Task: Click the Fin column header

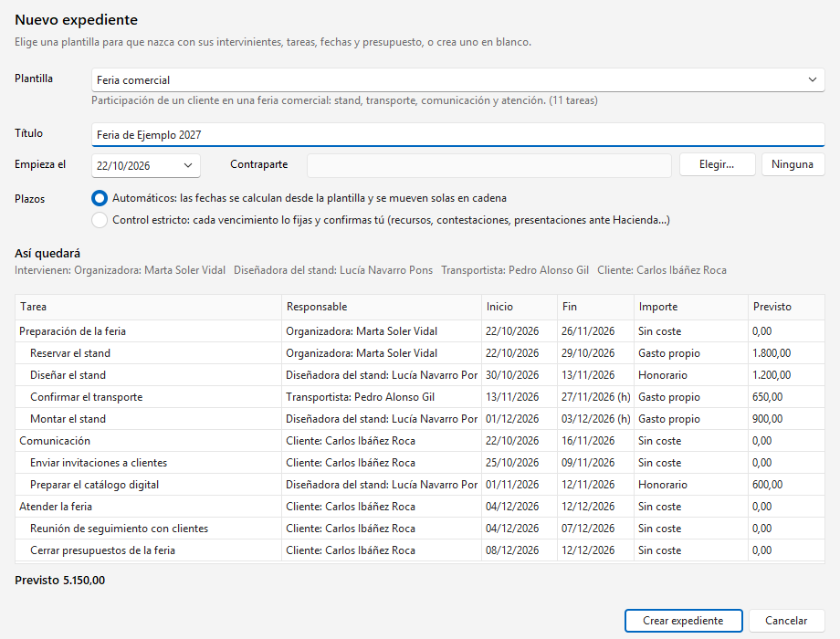Action: [x=595, y=307]
